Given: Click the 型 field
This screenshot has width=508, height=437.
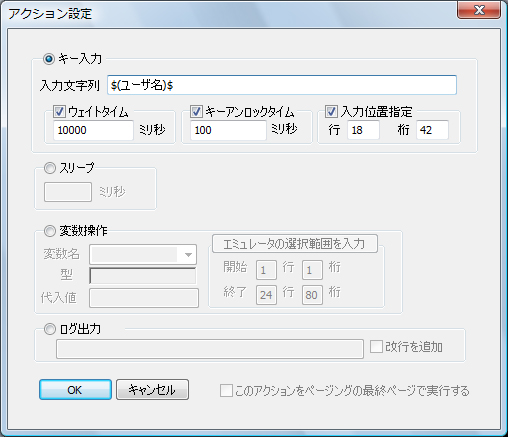Looking at the screenshot, I should pos(143,276).
